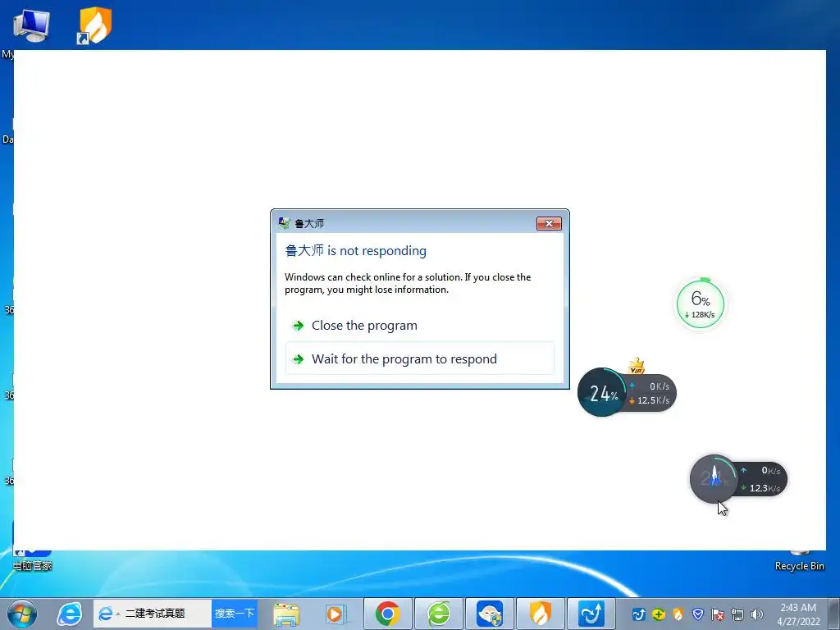Open the volume speaker tray icon
840x630 pixels.
tap(757, 614)
